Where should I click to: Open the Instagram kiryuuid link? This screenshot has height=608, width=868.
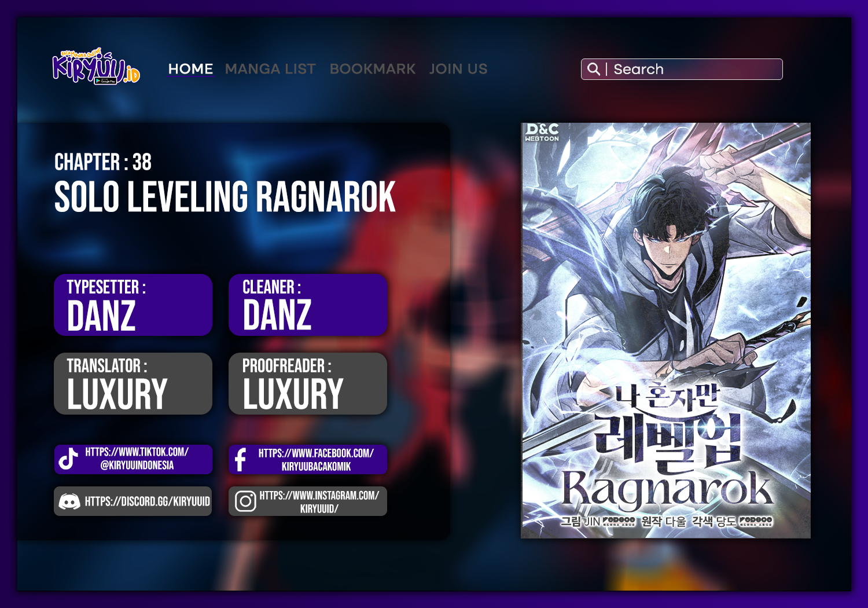(x=319, y=501)
